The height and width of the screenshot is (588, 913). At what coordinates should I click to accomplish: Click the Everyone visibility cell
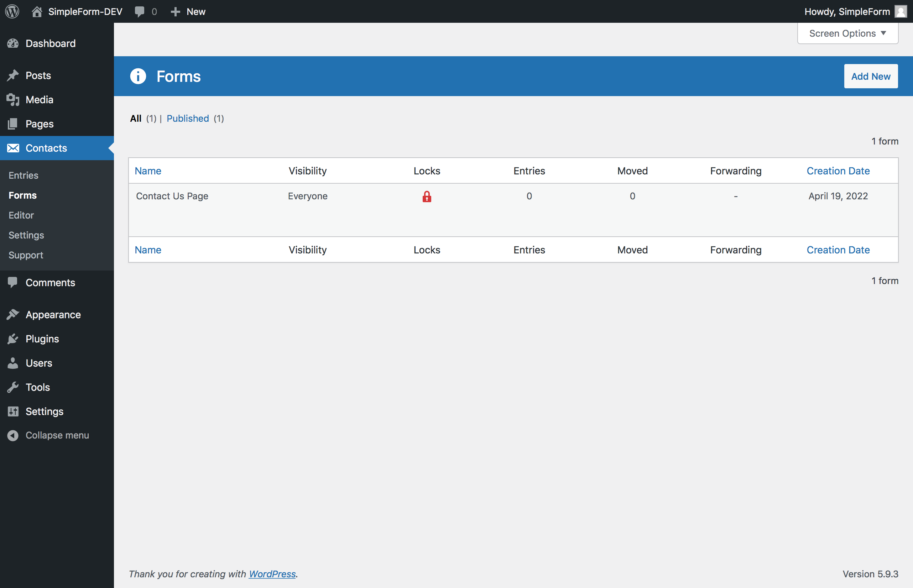[308, 196]
